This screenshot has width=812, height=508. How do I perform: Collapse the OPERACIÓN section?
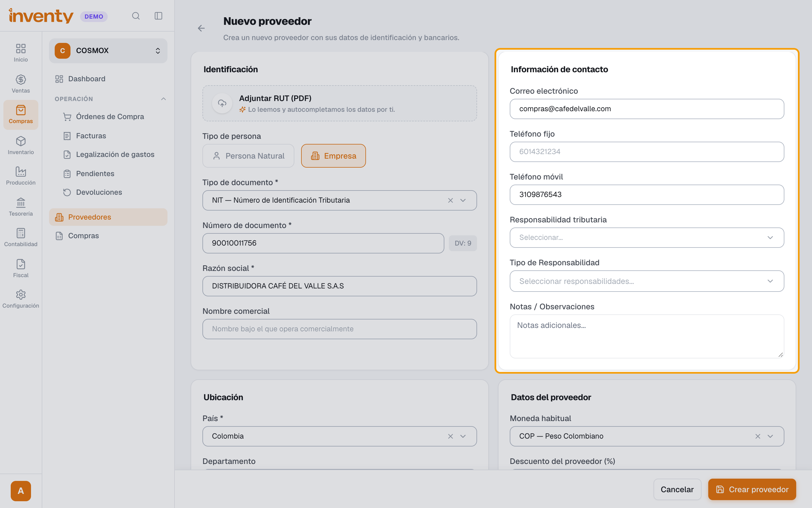[x=164, y=99]
